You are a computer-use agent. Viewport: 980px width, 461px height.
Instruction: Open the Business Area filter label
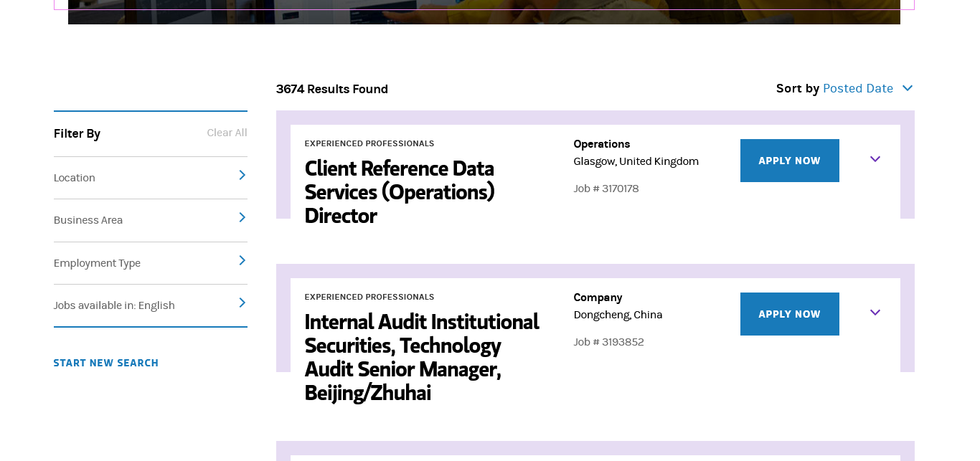(88, 220)
